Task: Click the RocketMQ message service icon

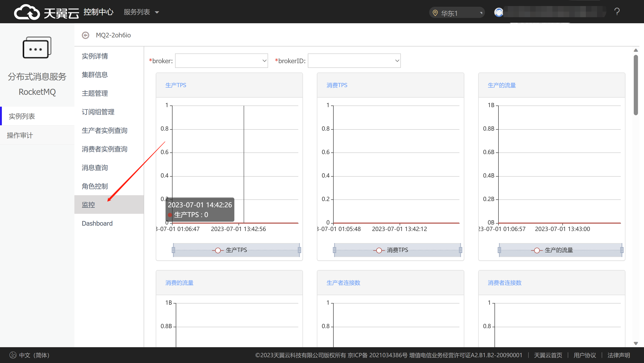Action: point(37,47)
